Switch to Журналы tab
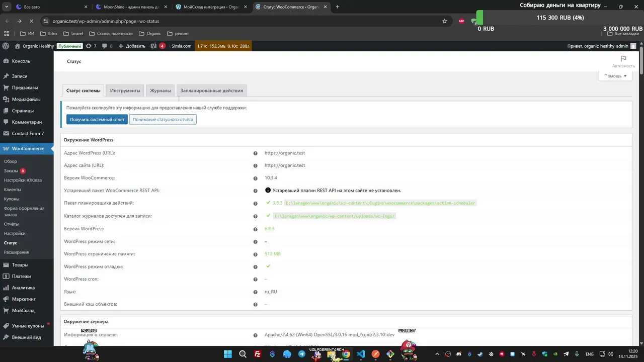The height and width of the screenshot is (362, 644). point(160,90)
